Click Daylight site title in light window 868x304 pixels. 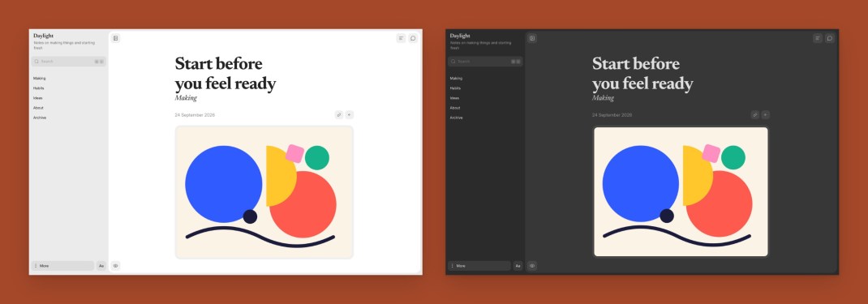coord(43,36)
